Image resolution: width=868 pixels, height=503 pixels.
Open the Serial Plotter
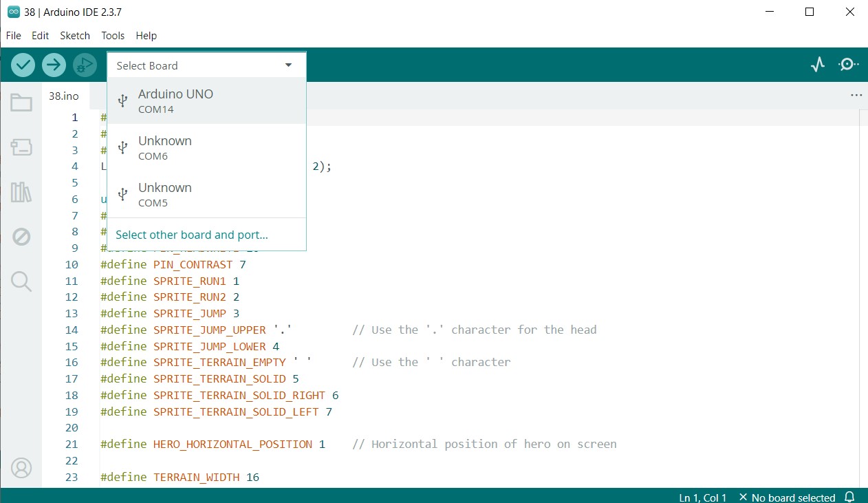(817, 65)
